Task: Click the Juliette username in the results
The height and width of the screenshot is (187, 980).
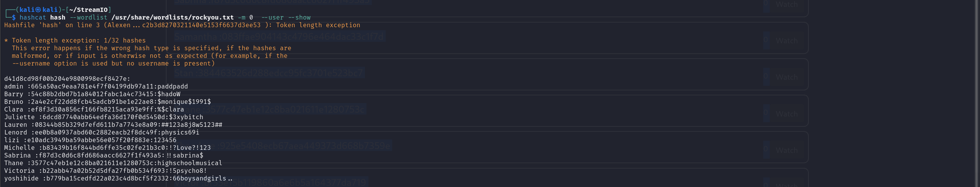Action: point(19,117)
